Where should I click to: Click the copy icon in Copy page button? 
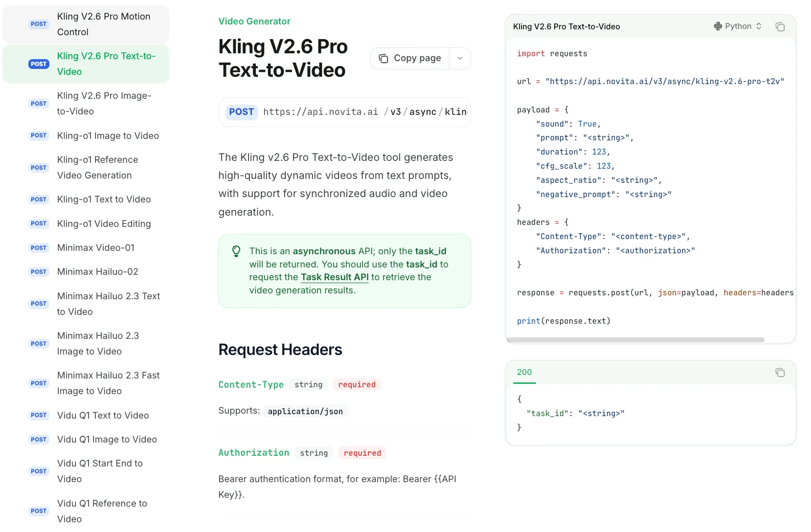384,58
